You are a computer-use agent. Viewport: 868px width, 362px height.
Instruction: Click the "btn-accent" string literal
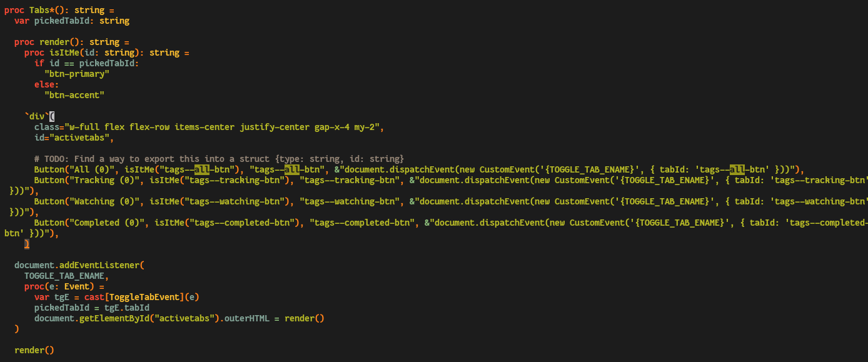[x=74, y=95]
